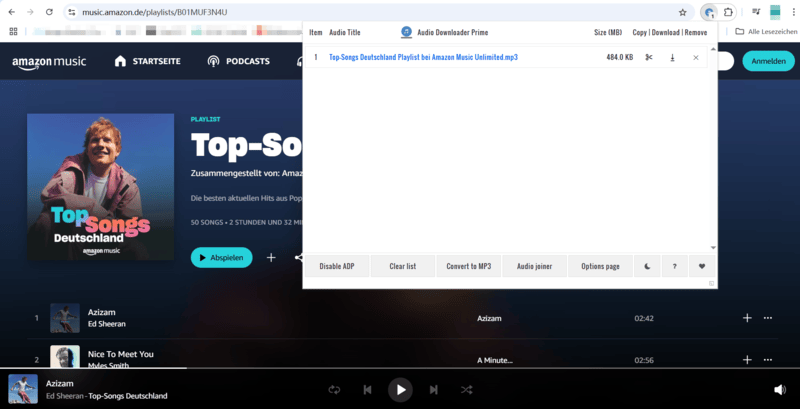
Task: Toggle shuffle in the player bar
Action: coord(466,390)
